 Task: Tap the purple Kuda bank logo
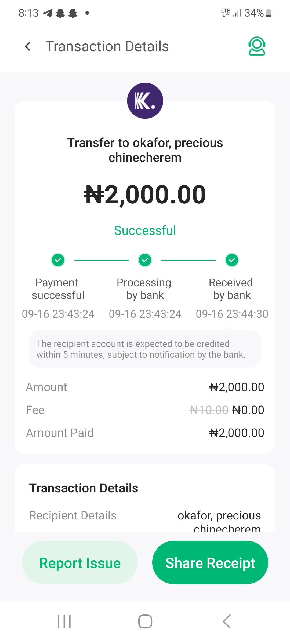point(145,101)
